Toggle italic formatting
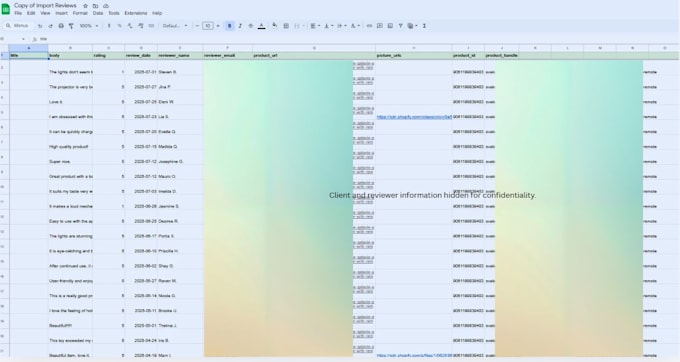The image size is (680, 362). [x=240, y=26]
